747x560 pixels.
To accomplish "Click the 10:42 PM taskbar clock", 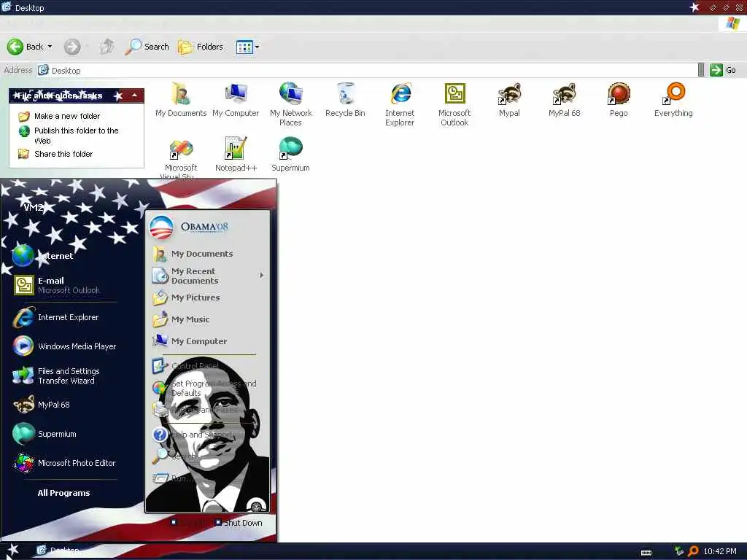I will point(720,551).
